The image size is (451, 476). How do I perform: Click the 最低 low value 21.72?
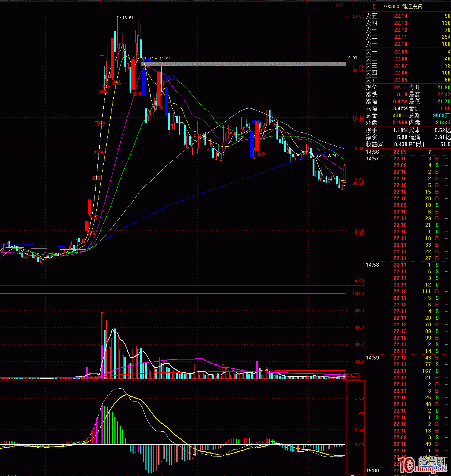coord(444,101)
